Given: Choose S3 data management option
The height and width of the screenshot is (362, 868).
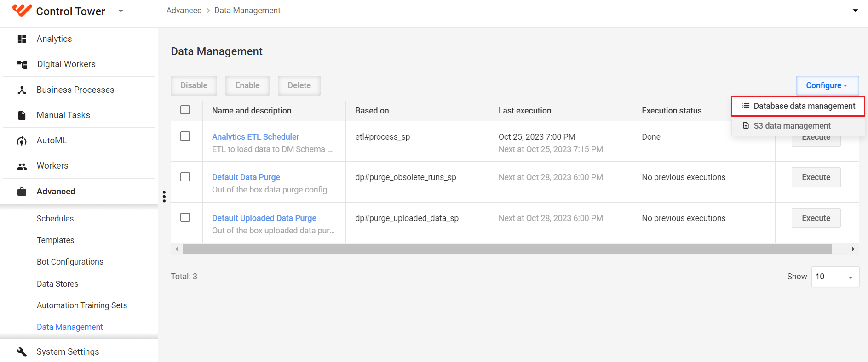Looking at the screenshot, I should (798, 126).
